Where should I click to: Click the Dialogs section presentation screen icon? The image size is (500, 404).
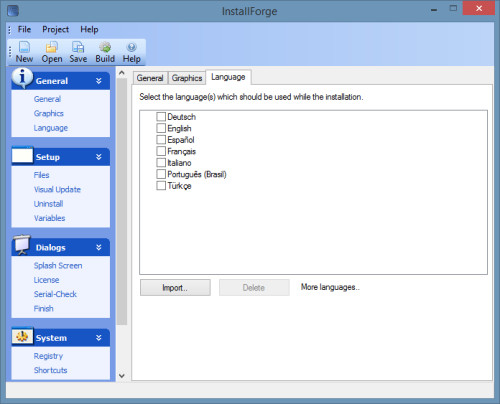tap(22, 245)
